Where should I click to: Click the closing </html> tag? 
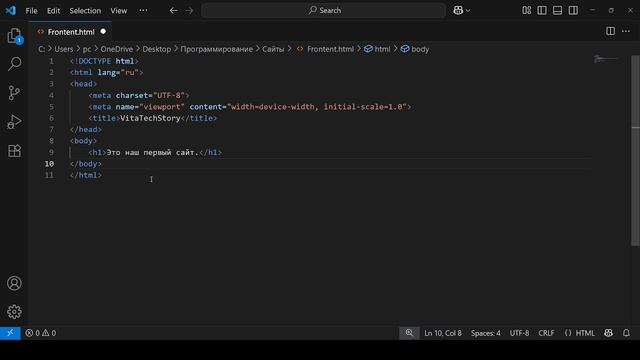coord(86,175)
